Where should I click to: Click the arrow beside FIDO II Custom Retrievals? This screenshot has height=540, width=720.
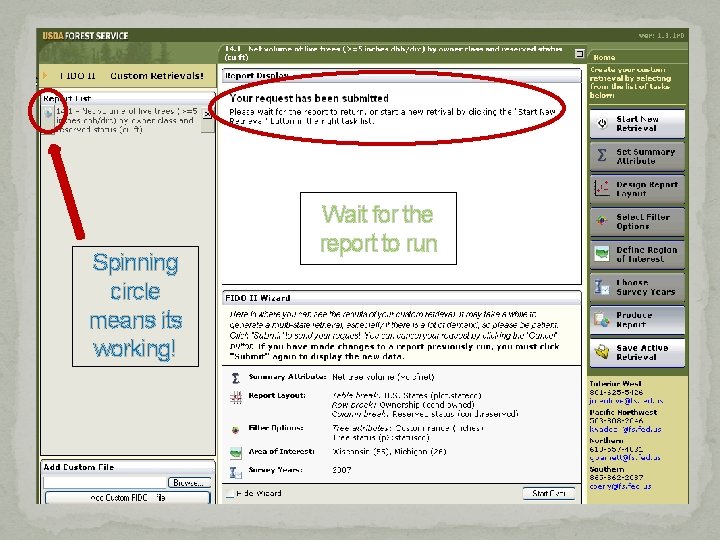tap(45, 75)
